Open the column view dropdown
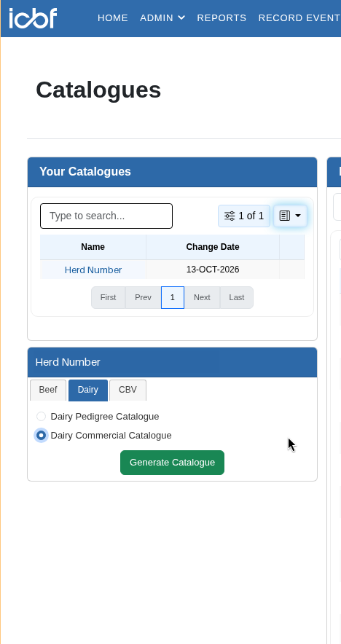 pos(290,216)
